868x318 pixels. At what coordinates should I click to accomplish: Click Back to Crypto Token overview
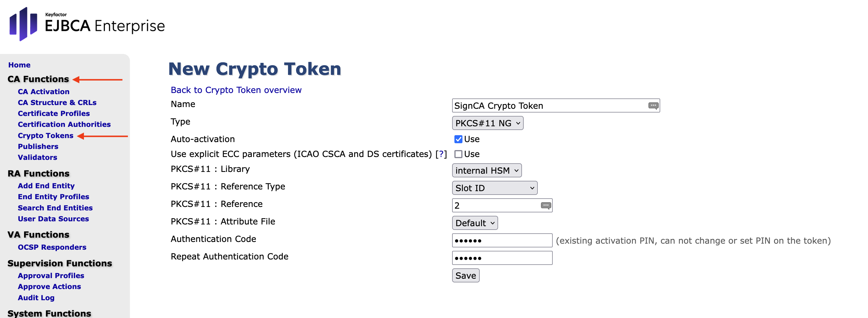click(236, 90)
